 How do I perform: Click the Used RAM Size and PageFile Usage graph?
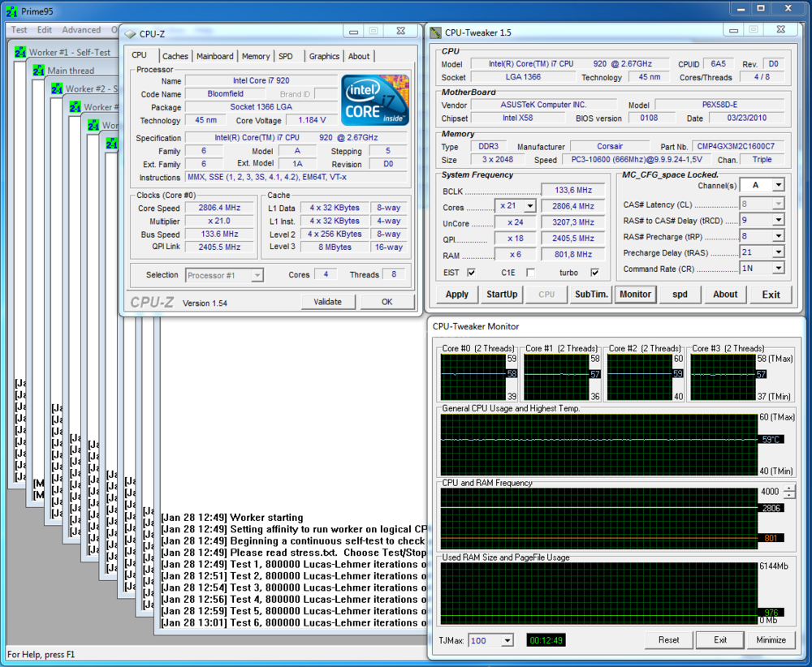click(599, 593)
